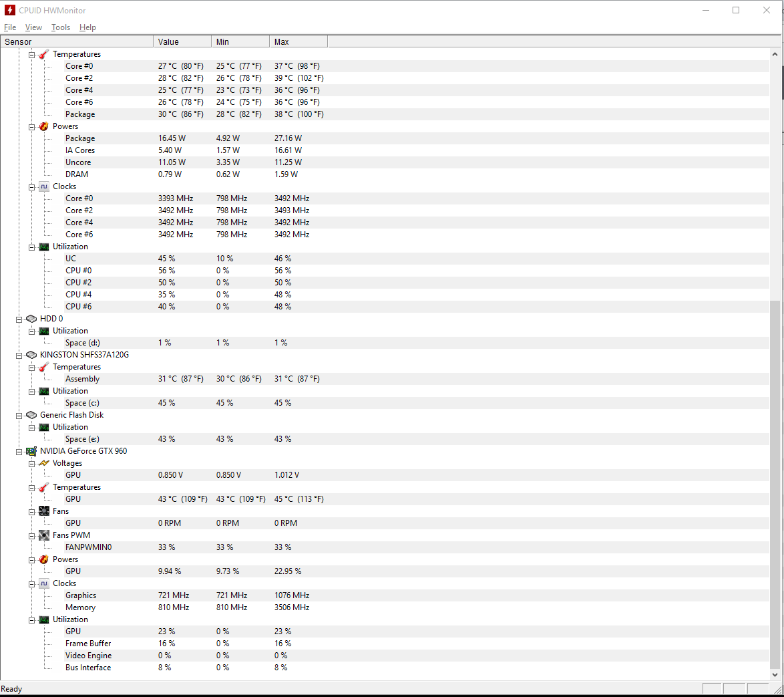
Task: Click the Max column header
Action: [x=299, y=41]
